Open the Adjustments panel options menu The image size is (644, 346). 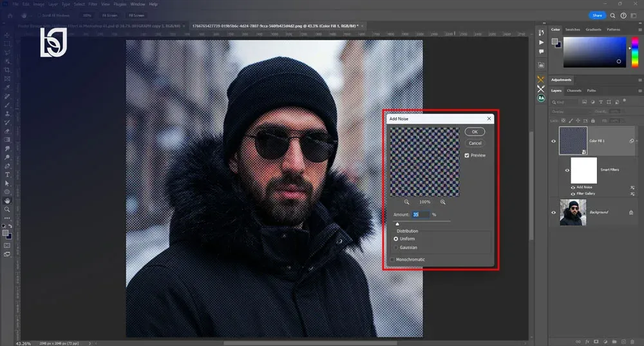(x=639, y=80)
